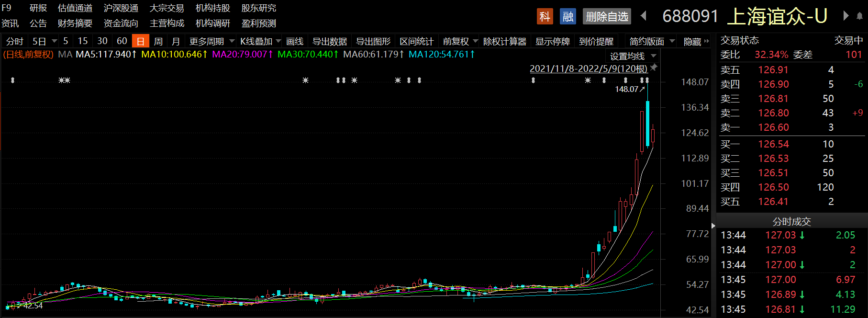This screenshot has width=868, height=318.
Task: Select the daily 日 K-line period
Action: 141,42
